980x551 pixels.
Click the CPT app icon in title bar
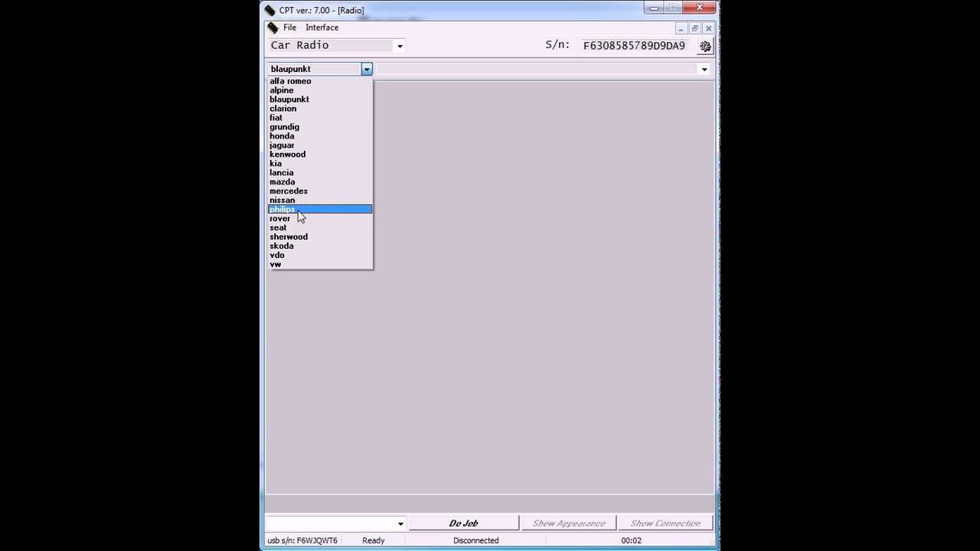[x=269, y=10]
